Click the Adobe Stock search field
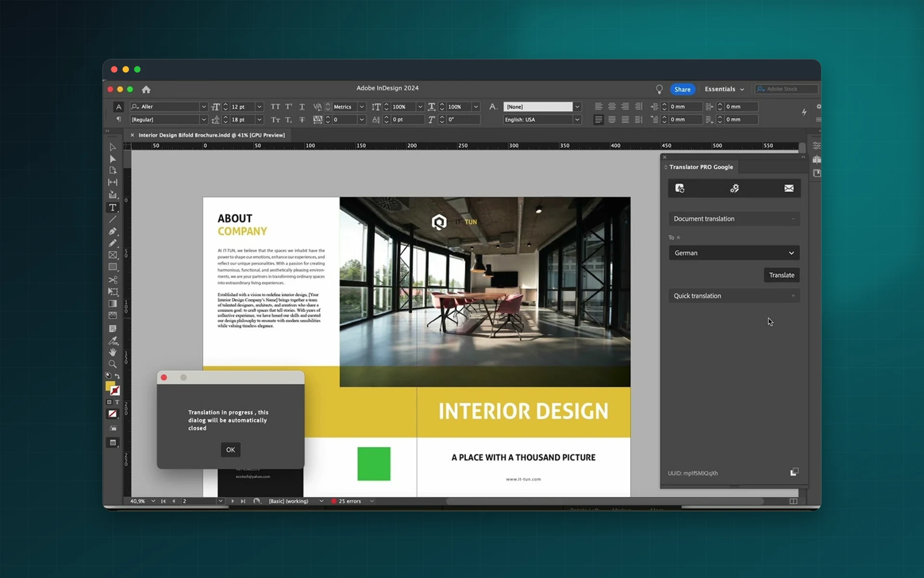924x578 pixels. click(x=786, y=89)
